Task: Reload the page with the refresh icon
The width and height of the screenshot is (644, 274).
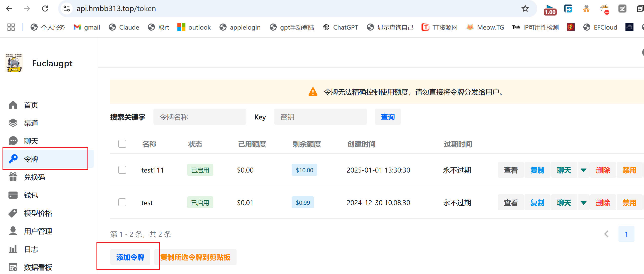Action: coord(45,9)
